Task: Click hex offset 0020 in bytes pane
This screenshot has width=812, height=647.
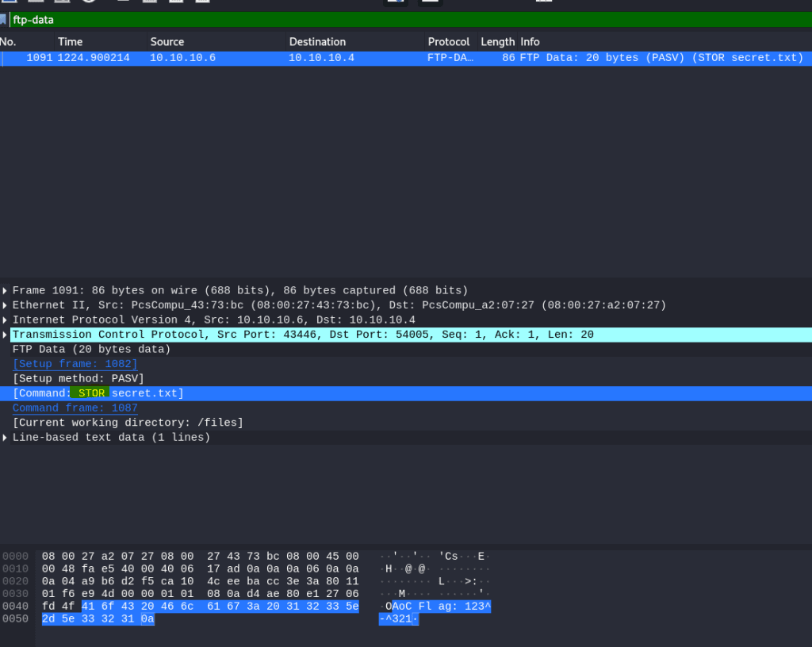Action: 16,581
